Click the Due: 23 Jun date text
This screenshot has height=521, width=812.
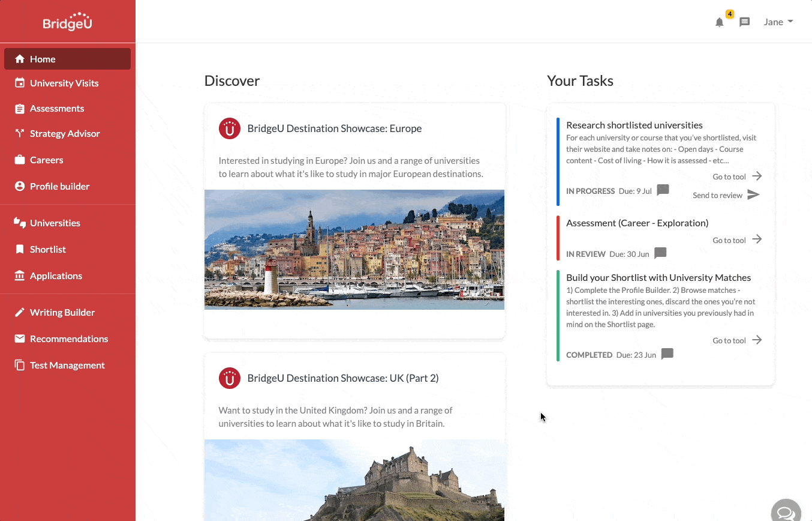[636, 355]
